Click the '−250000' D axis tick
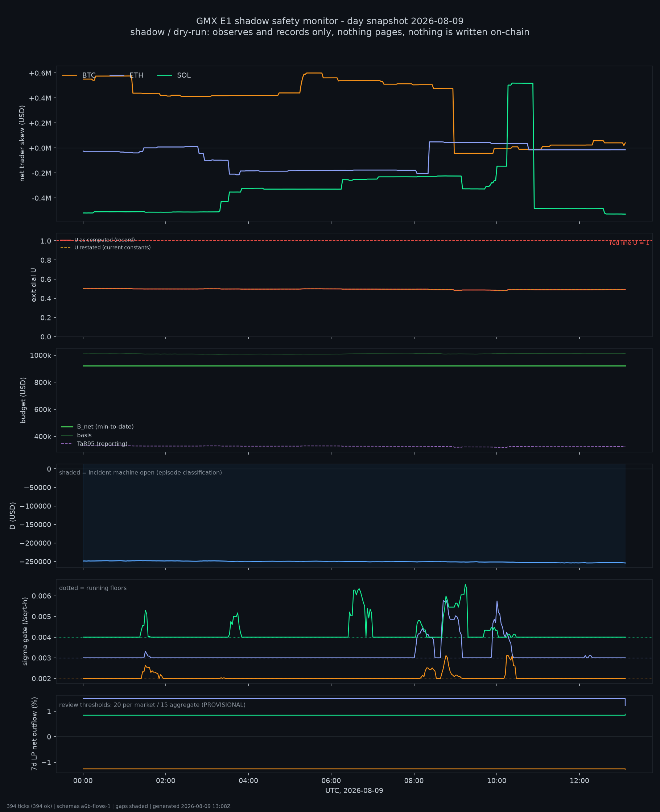Image resolution: width=660 pixels, height=812 pixels. tap(36, 562)
